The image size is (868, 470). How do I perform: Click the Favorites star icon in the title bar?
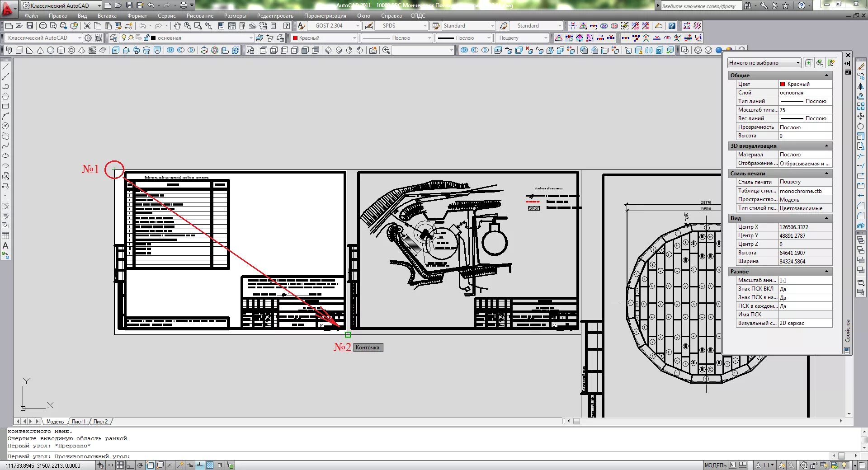(786, 5)
